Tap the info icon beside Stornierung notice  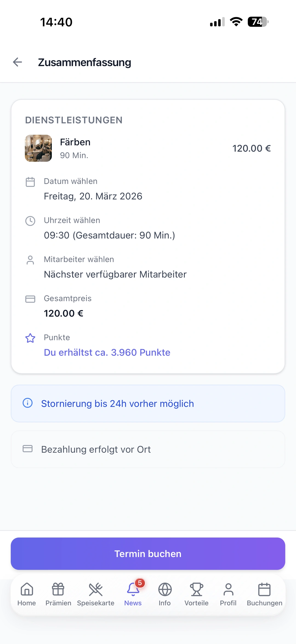pyautogui.click(x=28, y=403)
